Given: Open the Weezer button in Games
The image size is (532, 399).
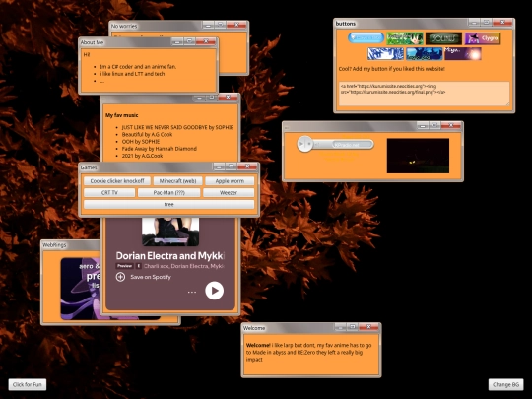Looking at the screenshot, I should point(229,192).
